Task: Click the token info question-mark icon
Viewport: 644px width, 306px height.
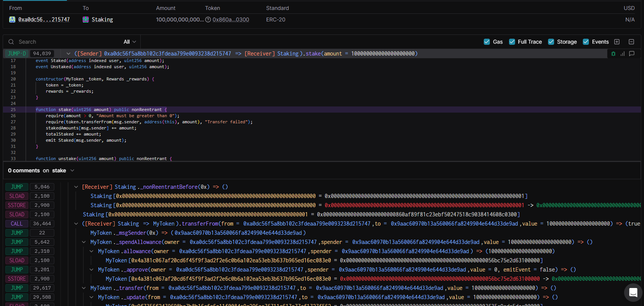Action: pyautogui.click(x=208, y=20)
